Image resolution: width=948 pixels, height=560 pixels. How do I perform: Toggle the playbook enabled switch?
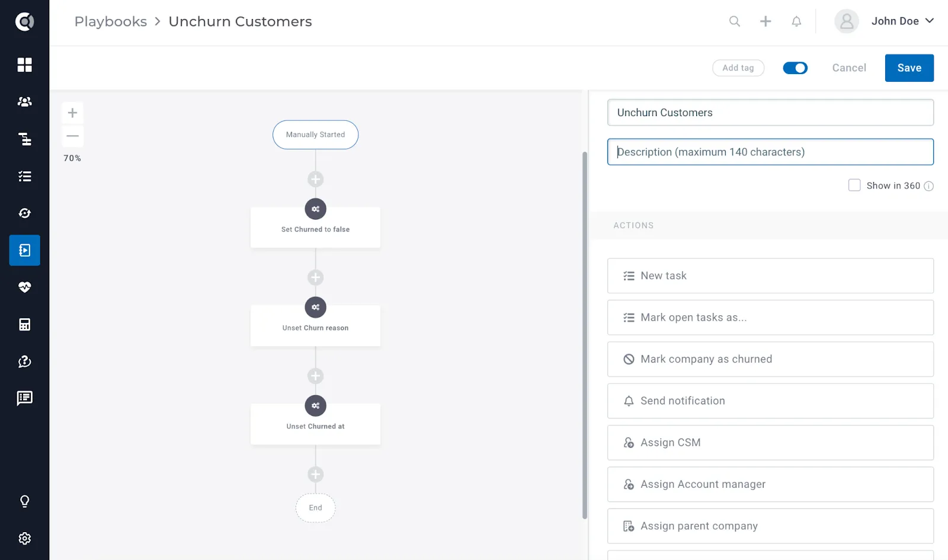(795, 68)
